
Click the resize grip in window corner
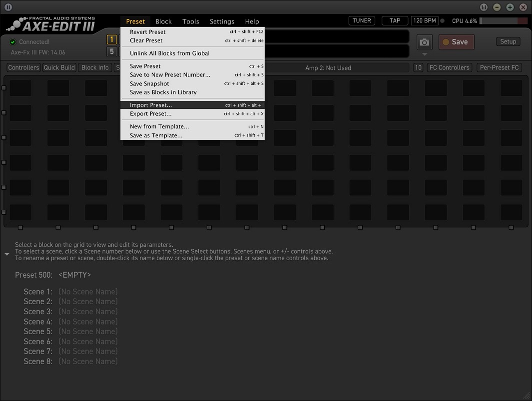[x=527, y=396]
